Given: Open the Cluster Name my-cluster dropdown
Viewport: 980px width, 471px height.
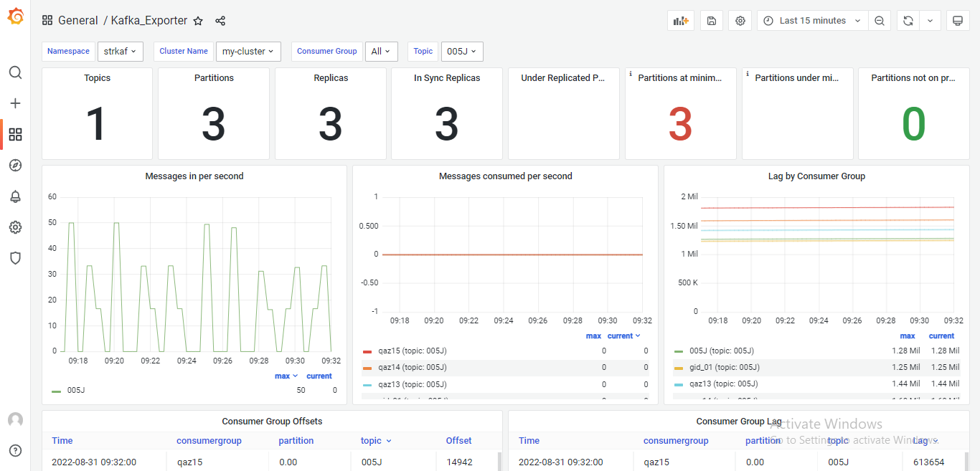Looking at the screenshot, I should [x=248, y=51].
